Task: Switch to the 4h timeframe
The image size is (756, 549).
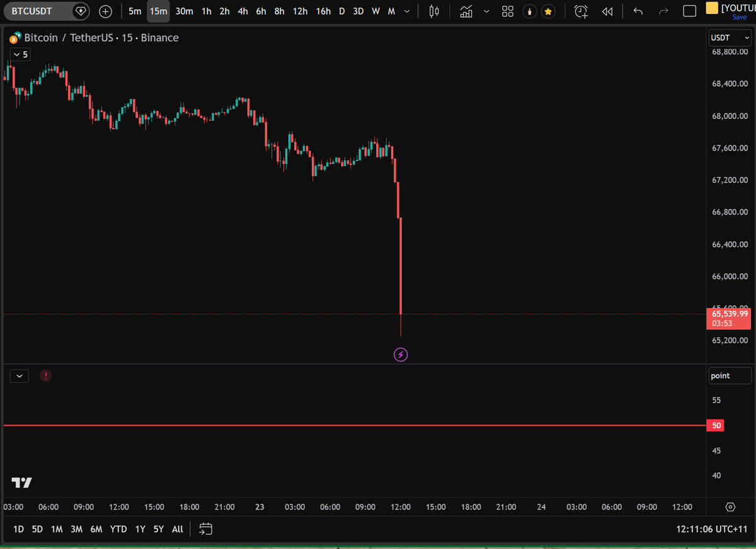Action: 243,11
